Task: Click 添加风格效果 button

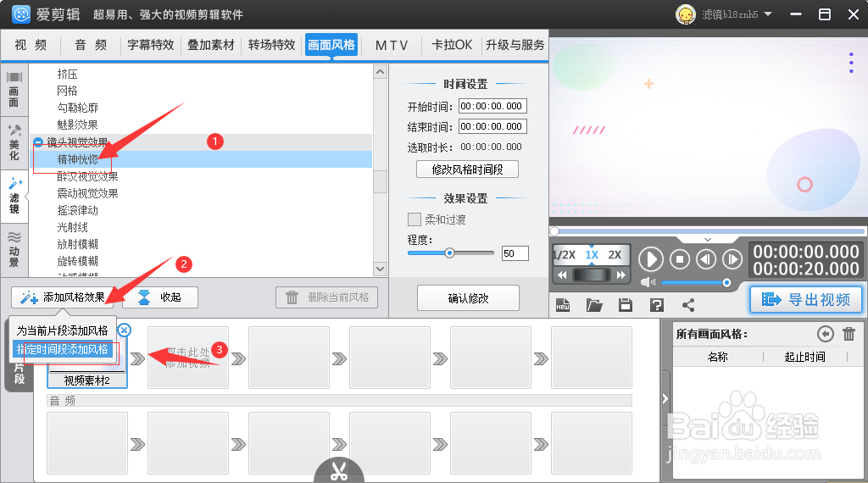Action: tap(63, 297)
